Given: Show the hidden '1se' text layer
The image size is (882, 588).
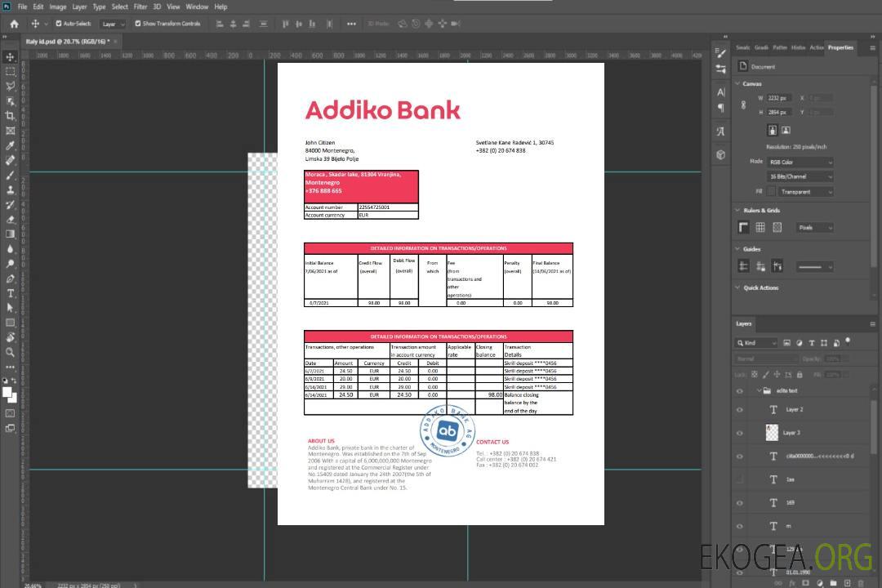Looking at the screenshot, I should (740, 480).
